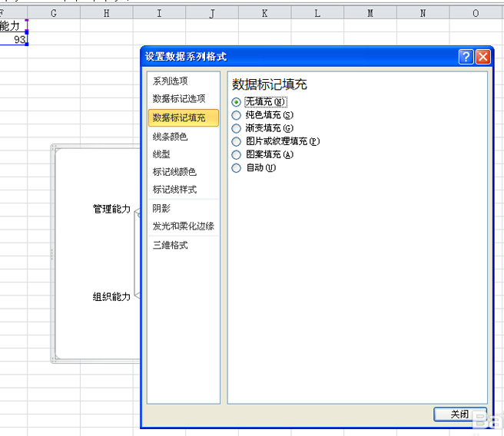
Task: Select column G header in the spreadsheet
Action: [54, 13]
